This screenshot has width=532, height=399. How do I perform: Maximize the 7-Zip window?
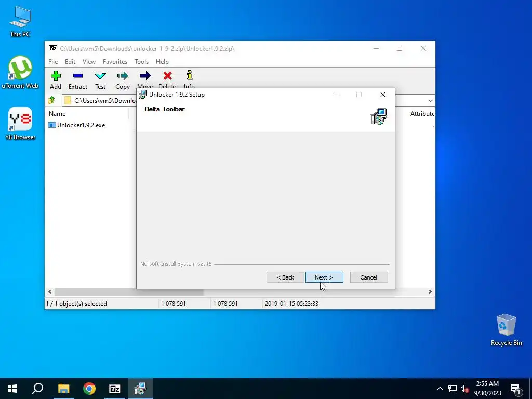(400, 48)
